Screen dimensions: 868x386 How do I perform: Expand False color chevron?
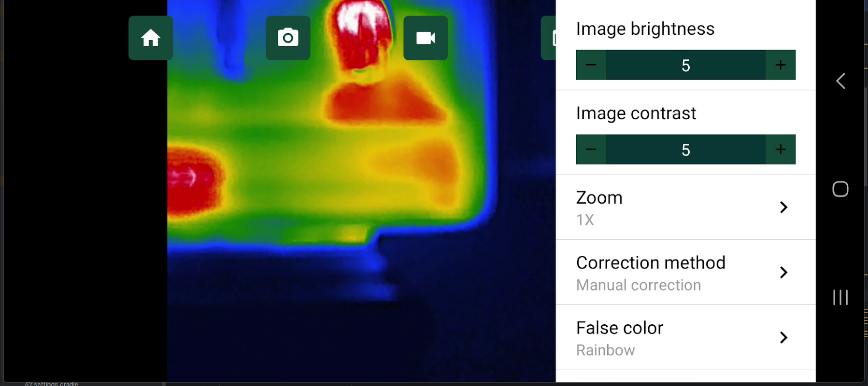tap(783, 338)
